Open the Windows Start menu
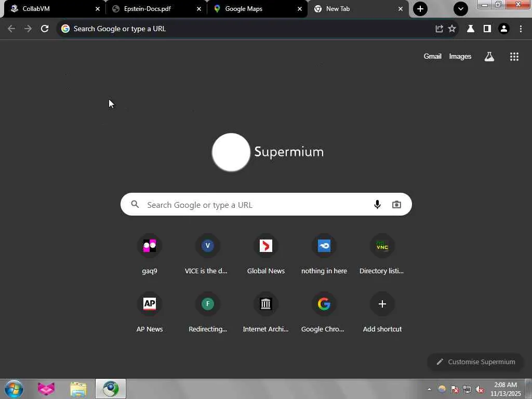532x399 pixels. click(x=14, y=389)
